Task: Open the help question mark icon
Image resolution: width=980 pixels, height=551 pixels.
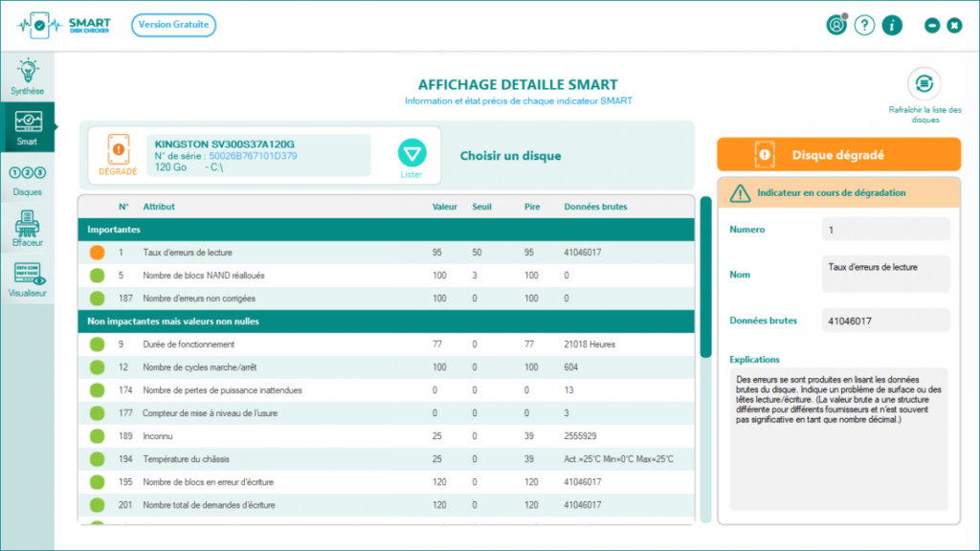Action: tap(864, 25)
